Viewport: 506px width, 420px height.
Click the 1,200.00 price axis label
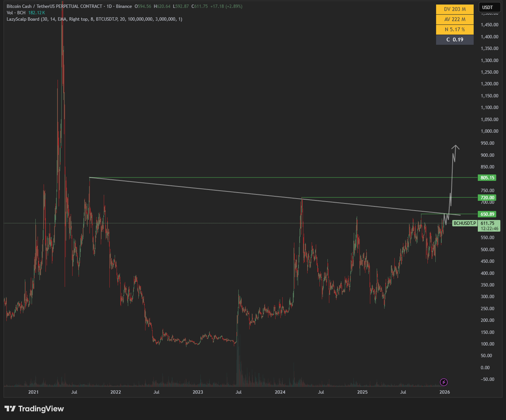(x=489, y=84)
